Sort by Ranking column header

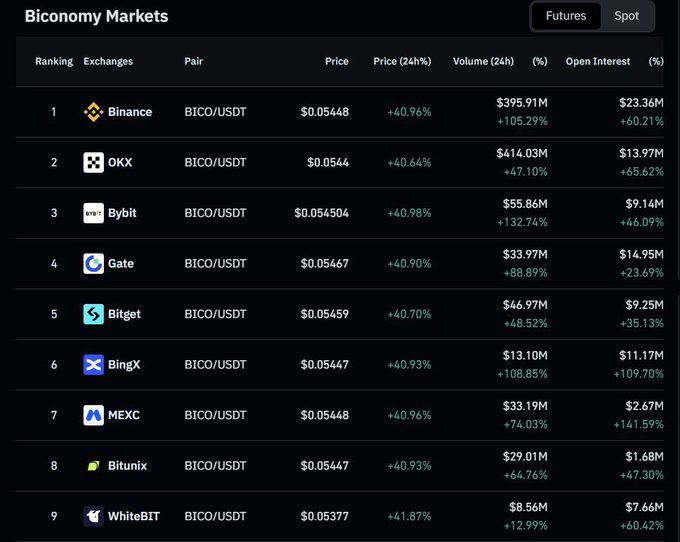(54, 61)
